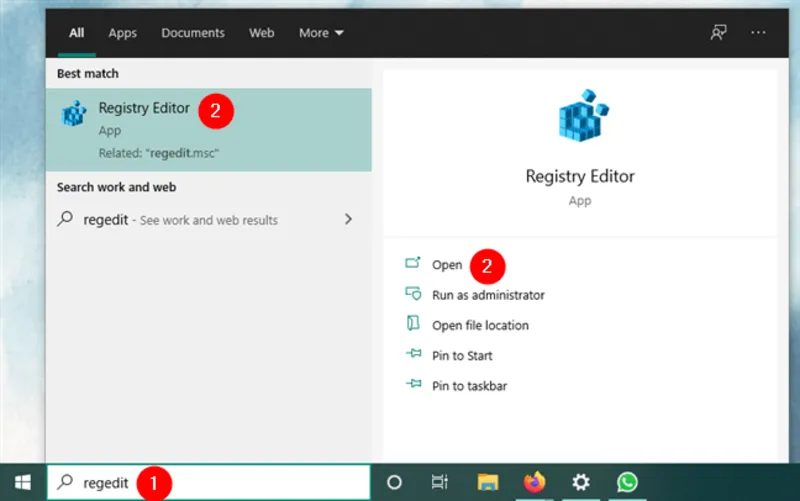This screenshot has height=501, width=800.
Task: Launch WhatsApp from the taskbar
Action: 627,481
